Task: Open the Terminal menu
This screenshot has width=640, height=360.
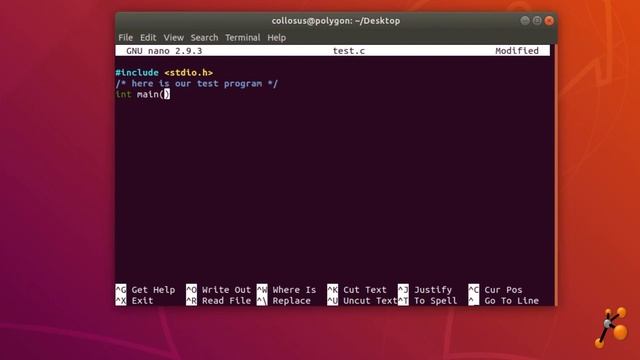Action: tap(242, 38)
